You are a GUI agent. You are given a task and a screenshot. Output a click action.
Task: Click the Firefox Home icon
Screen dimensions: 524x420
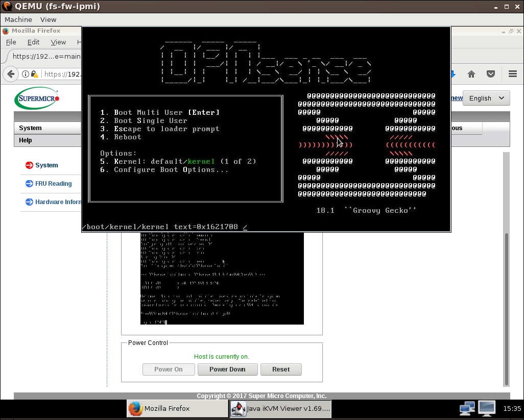point(471,74)
